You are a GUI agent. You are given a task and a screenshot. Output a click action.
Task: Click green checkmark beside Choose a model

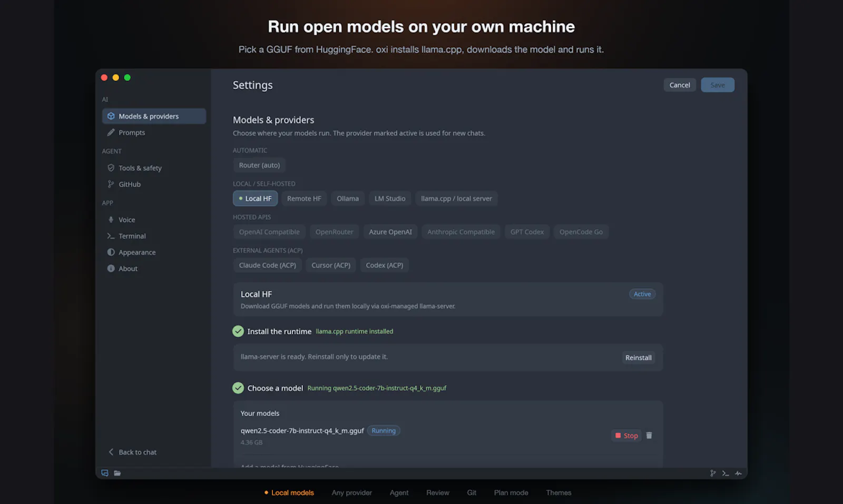[x=238, y=388]
